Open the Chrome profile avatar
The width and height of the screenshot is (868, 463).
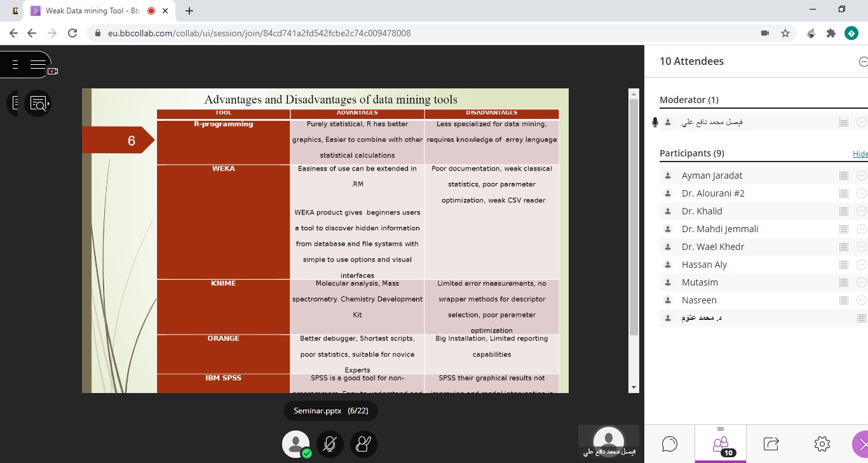pos(851,33)
